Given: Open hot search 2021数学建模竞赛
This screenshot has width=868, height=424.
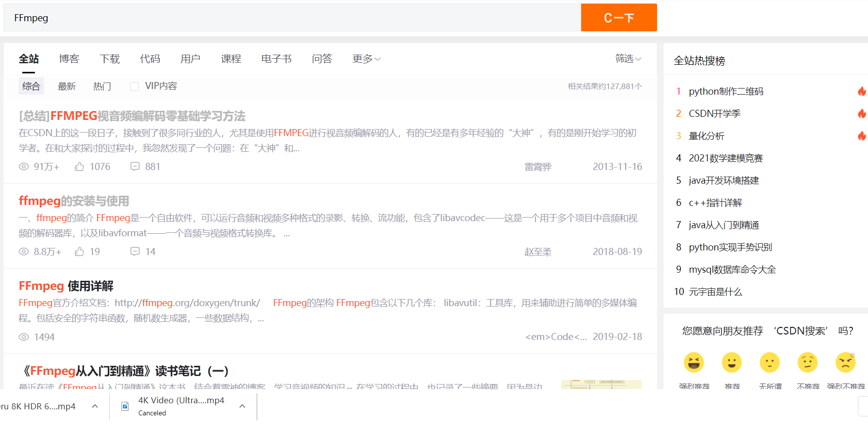Looking at the screenshot, I should [725, 158].
